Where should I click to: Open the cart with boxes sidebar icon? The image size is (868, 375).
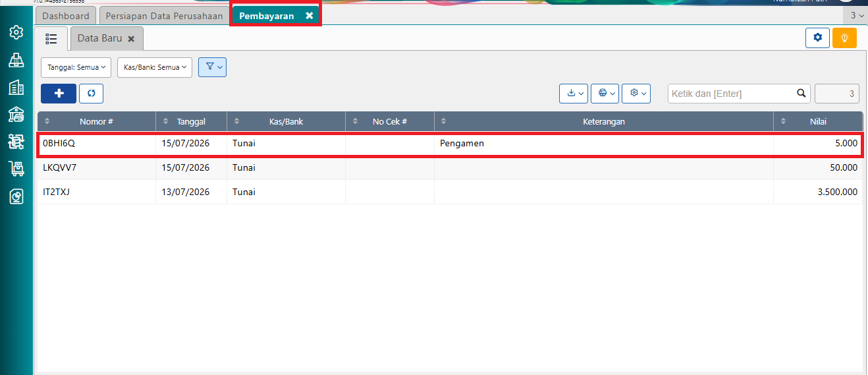pyautogui.click(x=16, y=168)
